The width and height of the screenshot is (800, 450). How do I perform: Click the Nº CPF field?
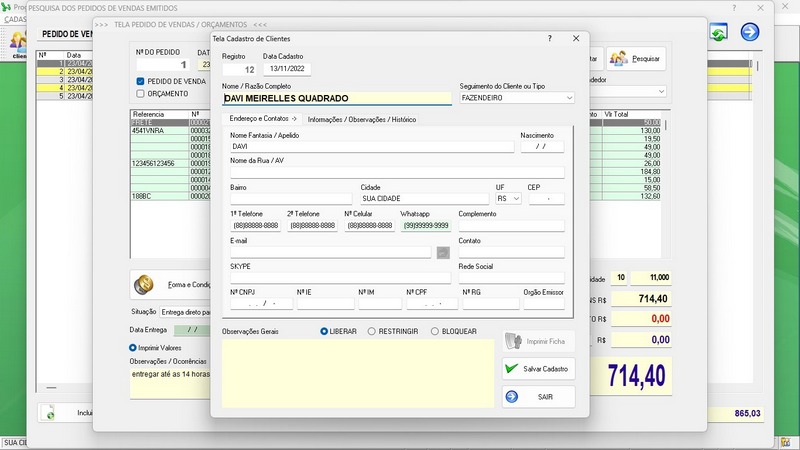pos(432,304)
